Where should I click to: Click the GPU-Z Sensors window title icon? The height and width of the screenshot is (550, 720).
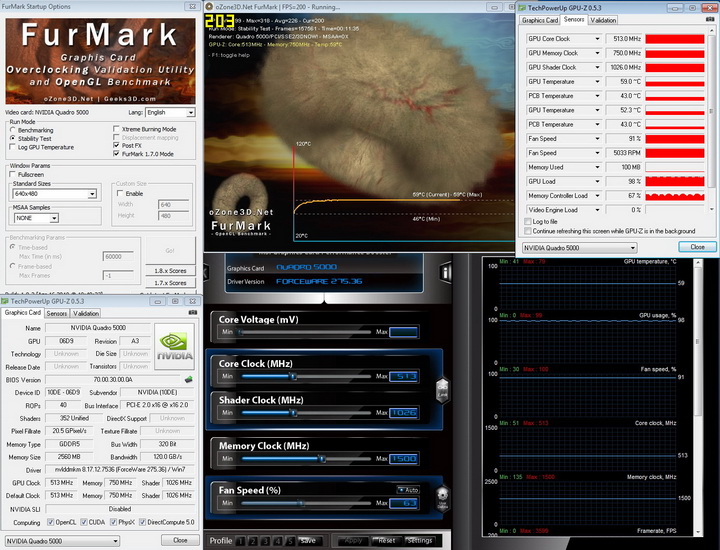(522, 8)
